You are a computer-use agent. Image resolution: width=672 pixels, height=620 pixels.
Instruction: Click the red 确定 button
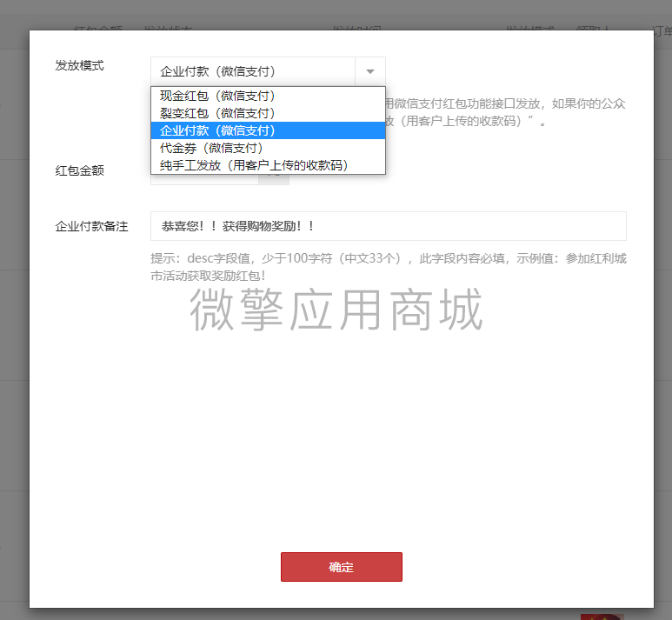341,567
